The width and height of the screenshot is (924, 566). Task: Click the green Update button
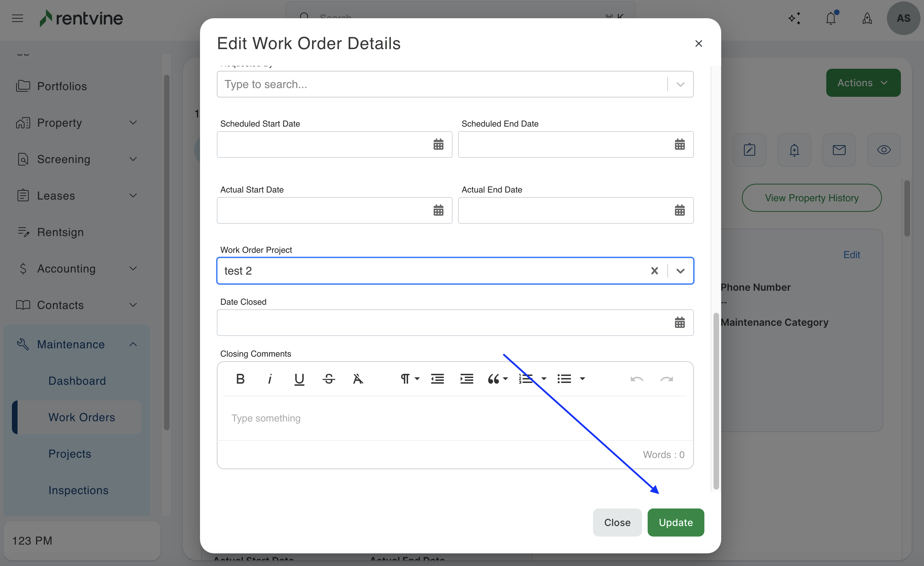point(675,523)
